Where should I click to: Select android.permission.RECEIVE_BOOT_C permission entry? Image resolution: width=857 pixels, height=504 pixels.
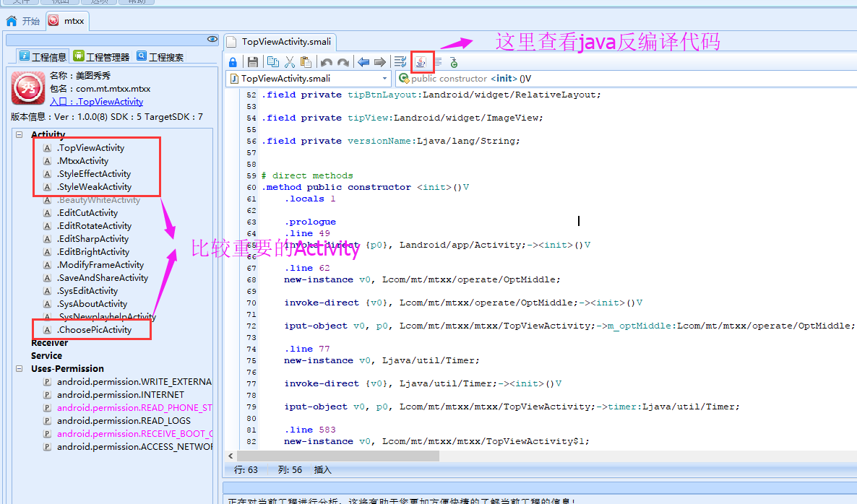pyautogui.click(x=134, y=434)
